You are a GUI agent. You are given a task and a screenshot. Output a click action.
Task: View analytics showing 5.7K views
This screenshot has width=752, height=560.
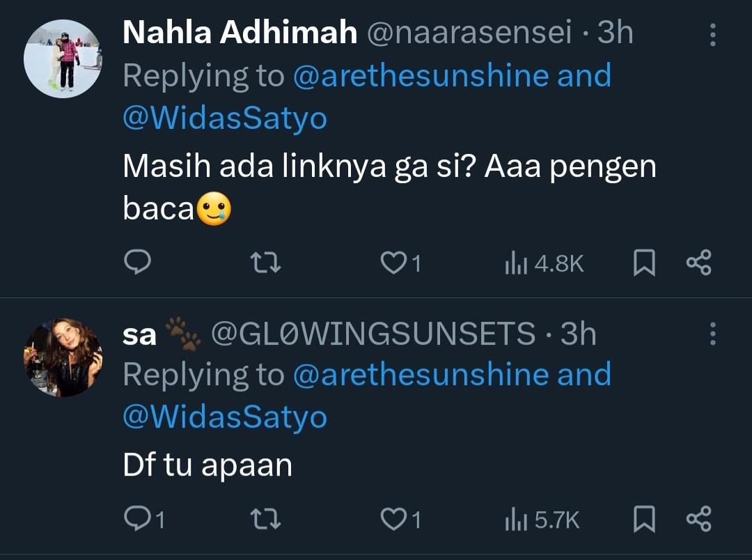542,520
